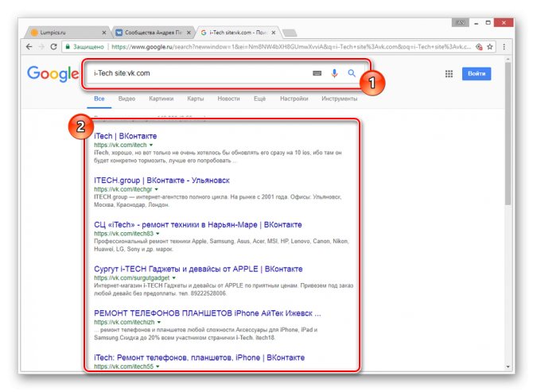The image size is (533, 392).
Task: Select the Все results tab
Action: (99, 99)
